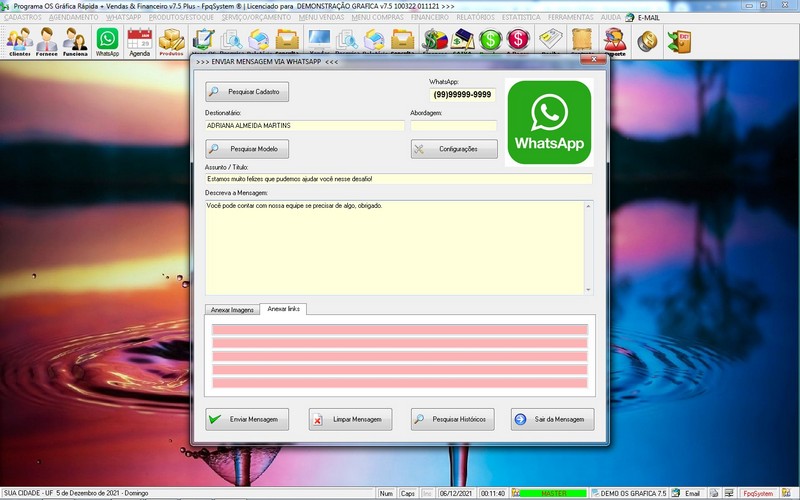This screenshot has width=800, height=500.
Task: Click the green dollar Receber icon
Action: pyautogui.click(x=490, y=40)
